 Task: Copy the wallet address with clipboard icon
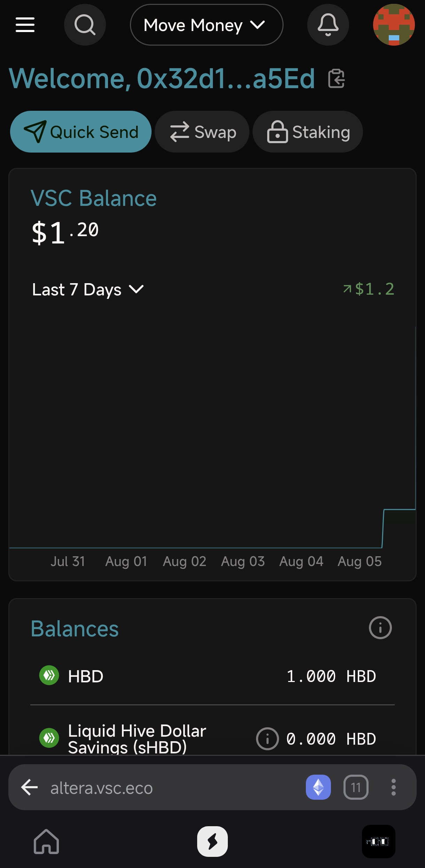pyautogui.click(x=336, y=78)
